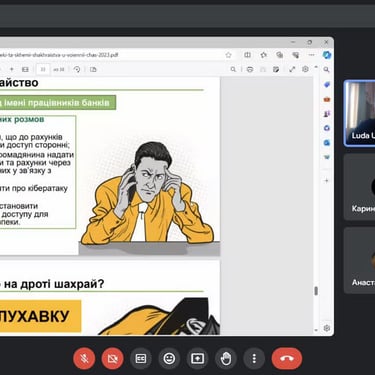Click the PDF vertical scrollbar thumb

(x=316, y=291)
